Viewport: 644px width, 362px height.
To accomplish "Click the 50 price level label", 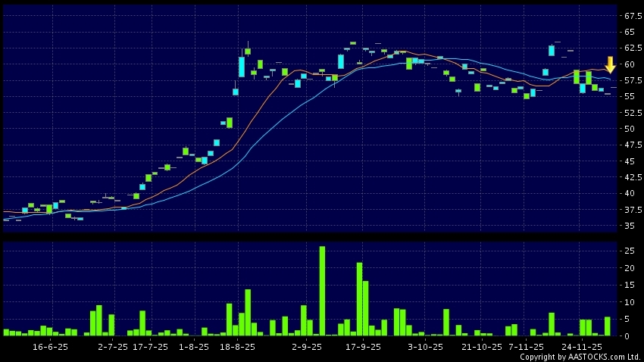I will (x=629, y=129).
